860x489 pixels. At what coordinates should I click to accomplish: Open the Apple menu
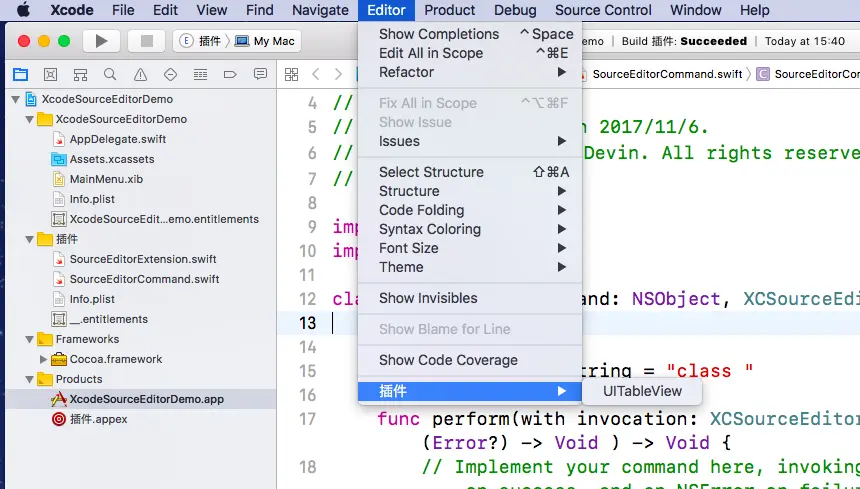[x=23, y=10]
